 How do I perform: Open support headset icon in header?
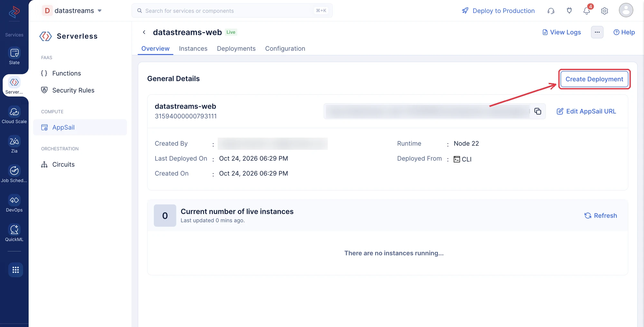[x=551, y=11]
